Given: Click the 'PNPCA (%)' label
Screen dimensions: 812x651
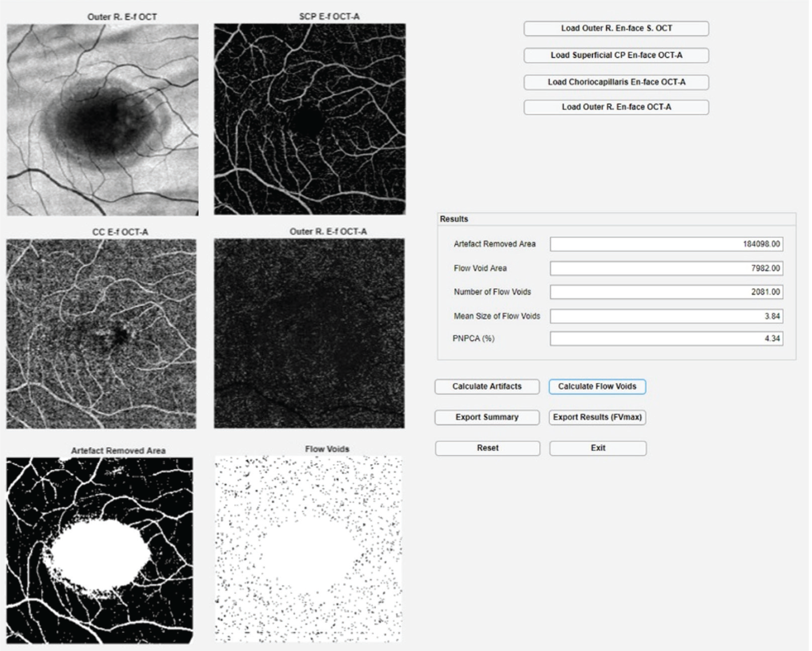Looking at the screenshot, I should (x=473, y=339).
